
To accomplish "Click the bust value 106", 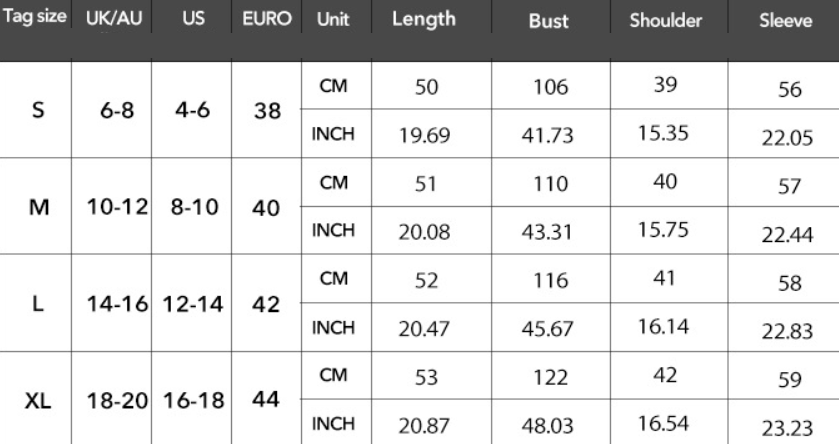I will point(548,88).
